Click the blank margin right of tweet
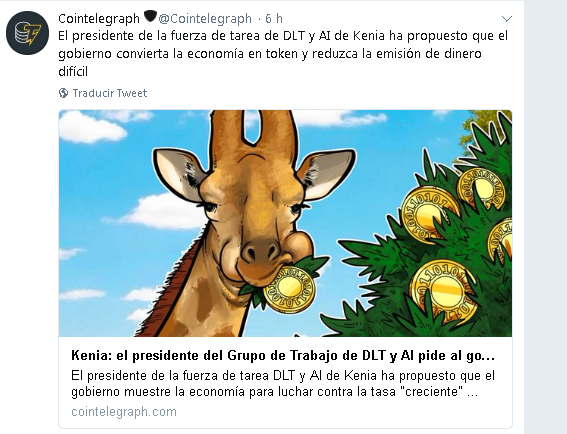Image resolution: width=567 pixels, height=434 pixels. click(546, 217)
